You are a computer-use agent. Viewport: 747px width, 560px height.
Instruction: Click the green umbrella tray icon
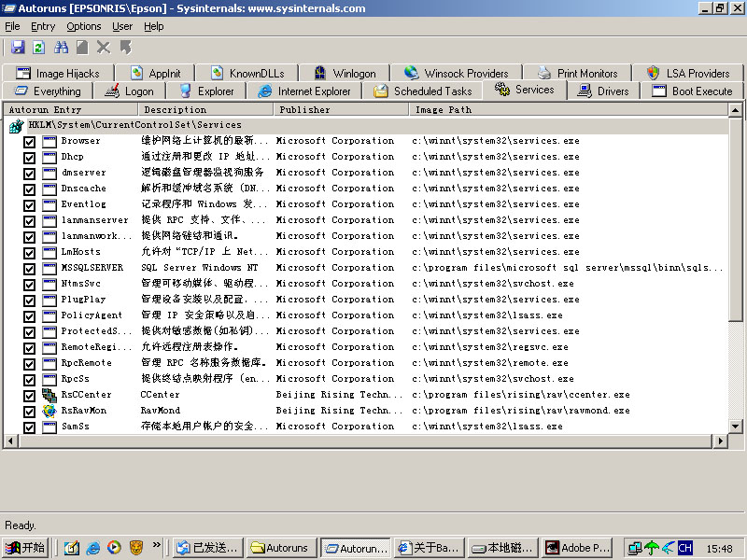pyautogui.click(x=652, y=548)
